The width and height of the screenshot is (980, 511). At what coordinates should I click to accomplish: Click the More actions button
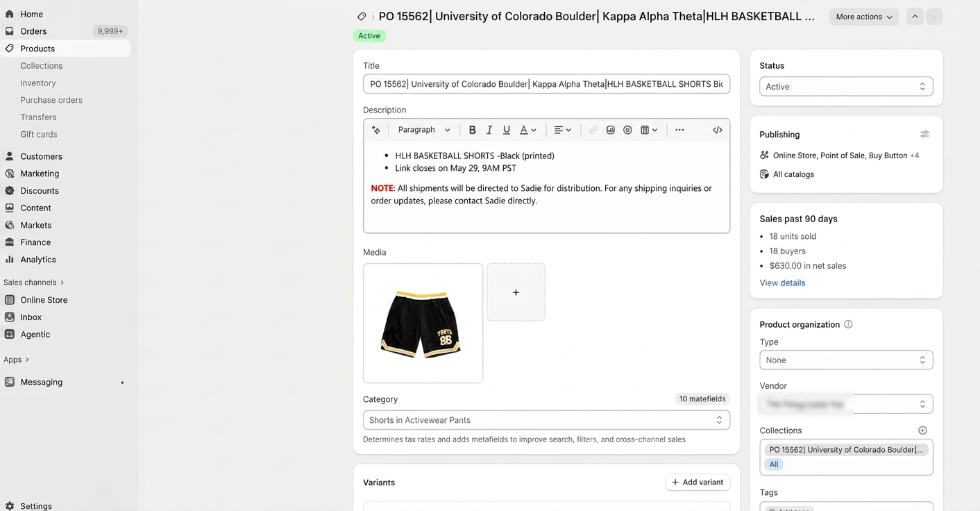(864, 17)
